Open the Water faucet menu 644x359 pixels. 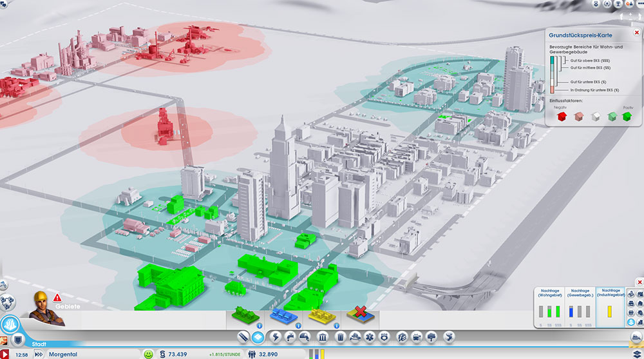coord(290,338)
